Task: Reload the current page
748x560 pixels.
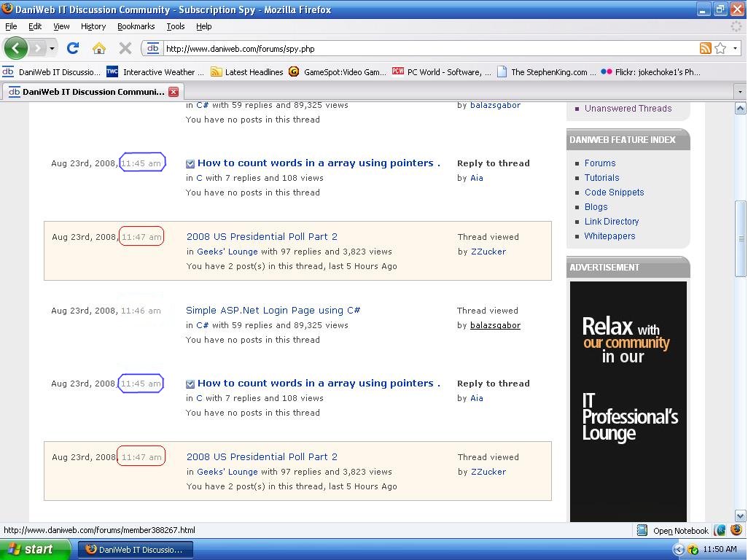Action: coord(73,48)
